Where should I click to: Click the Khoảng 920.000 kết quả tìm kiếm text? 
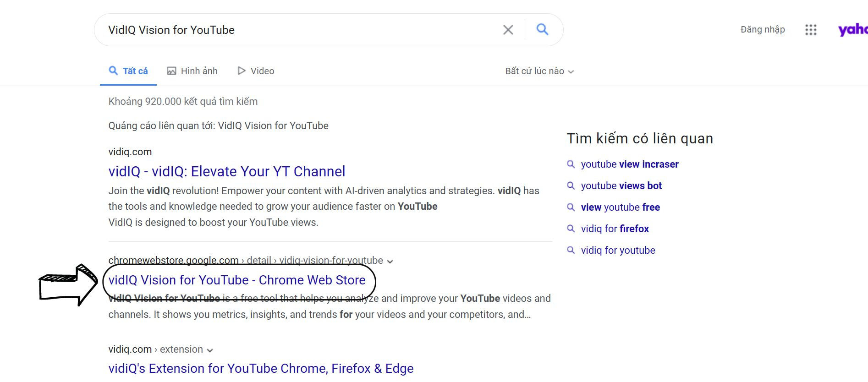[x=183, y=101]
